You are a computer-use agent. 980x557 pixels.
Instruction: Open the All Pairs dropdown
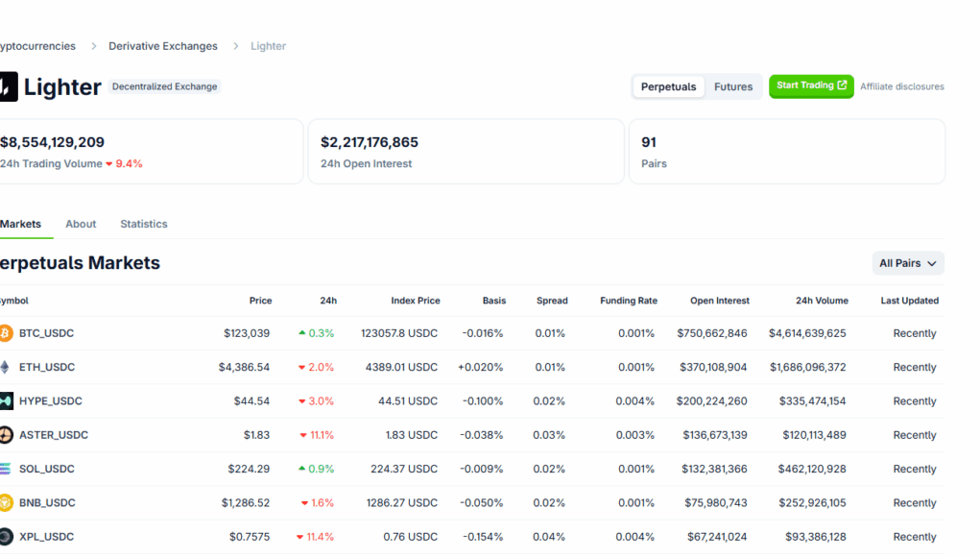(907, 263)
